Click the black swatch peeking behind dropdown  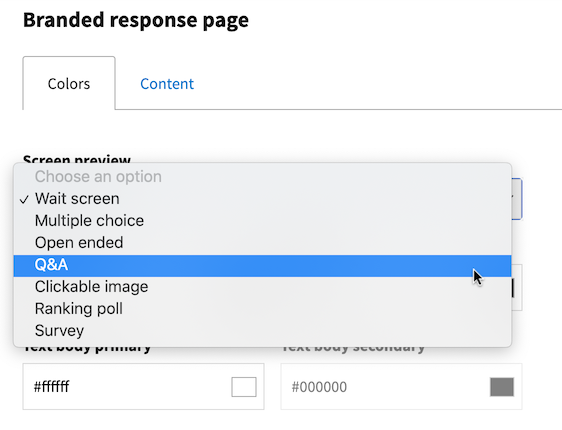click(513, 288)
